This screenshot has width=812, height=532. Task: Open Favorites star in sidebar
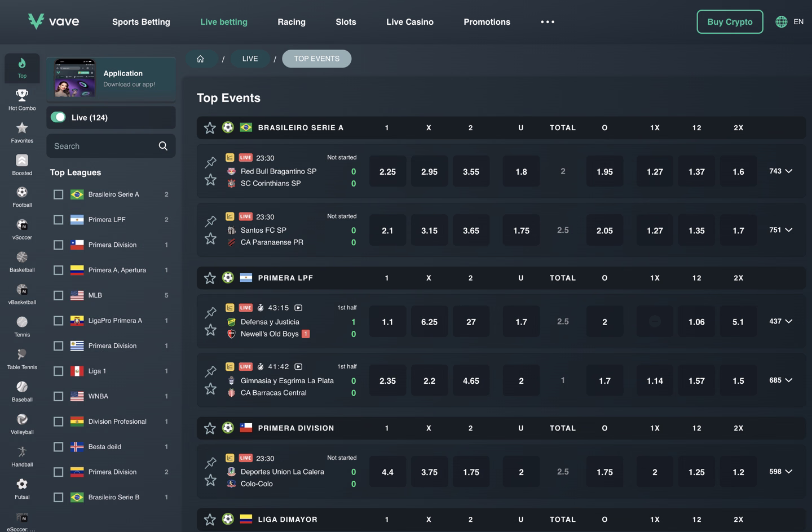tap(22, 128)
